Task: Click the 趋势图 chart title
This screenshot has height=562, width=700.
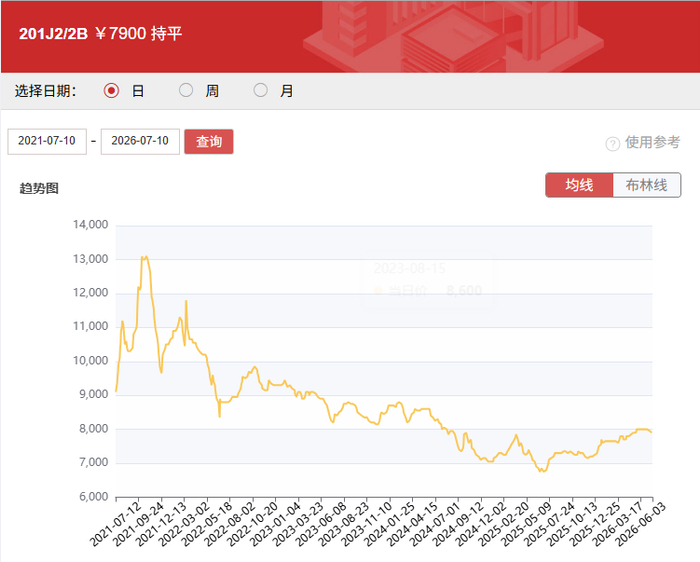Action: 39,188
